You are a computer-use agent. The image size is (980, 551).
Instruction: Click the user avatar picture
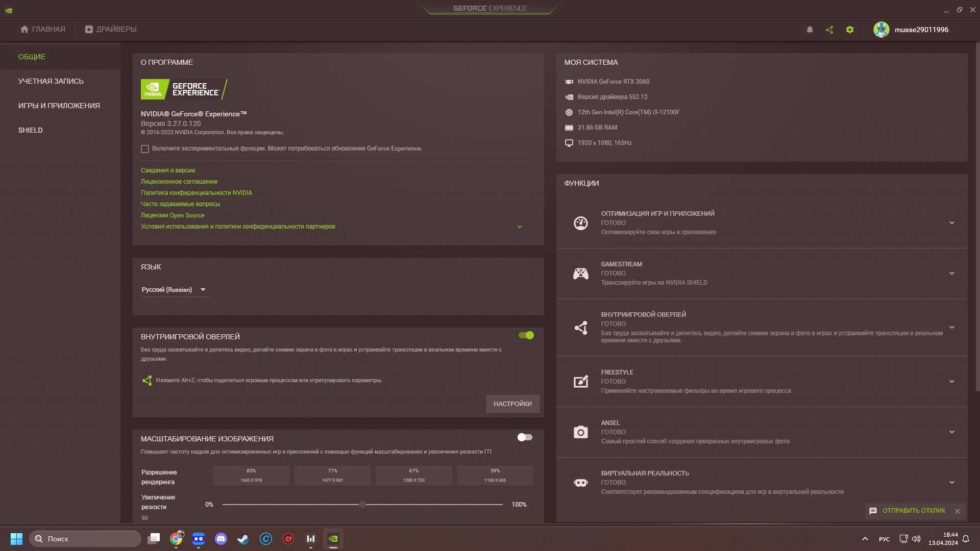[x=881, y=30]
